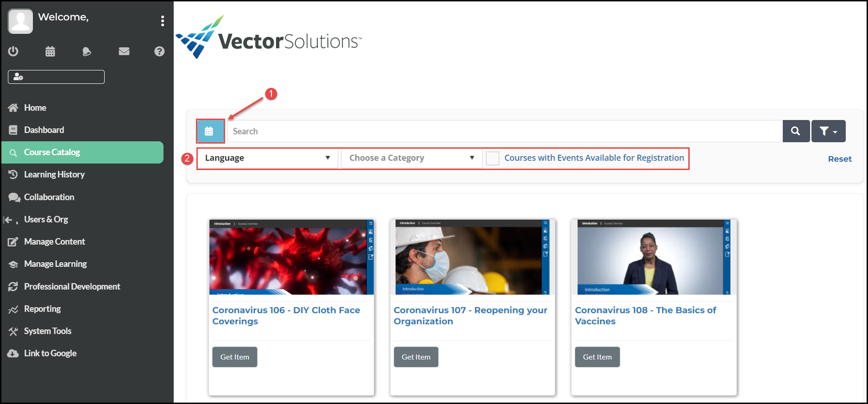Click the power logout icon

pyautogui.click(x=13, y=51)
